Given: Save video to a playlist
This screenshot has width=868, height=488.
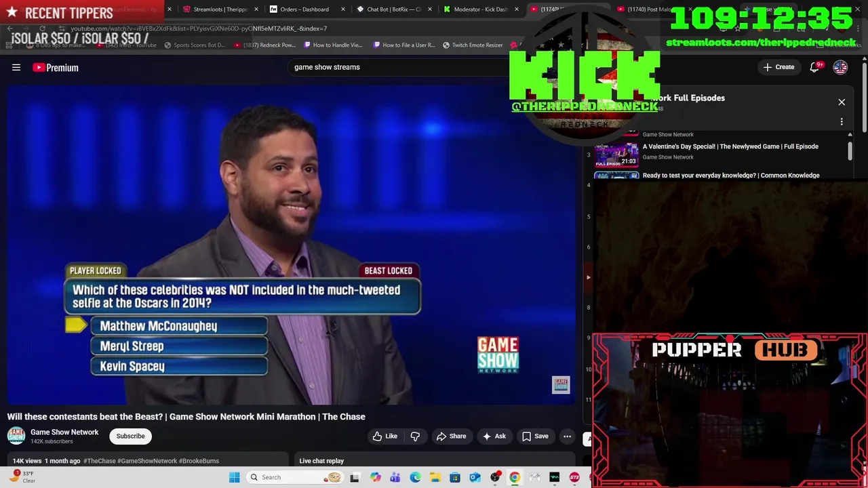Looking at the screenshot, I should pyautogui.click(x=535, y=436).
